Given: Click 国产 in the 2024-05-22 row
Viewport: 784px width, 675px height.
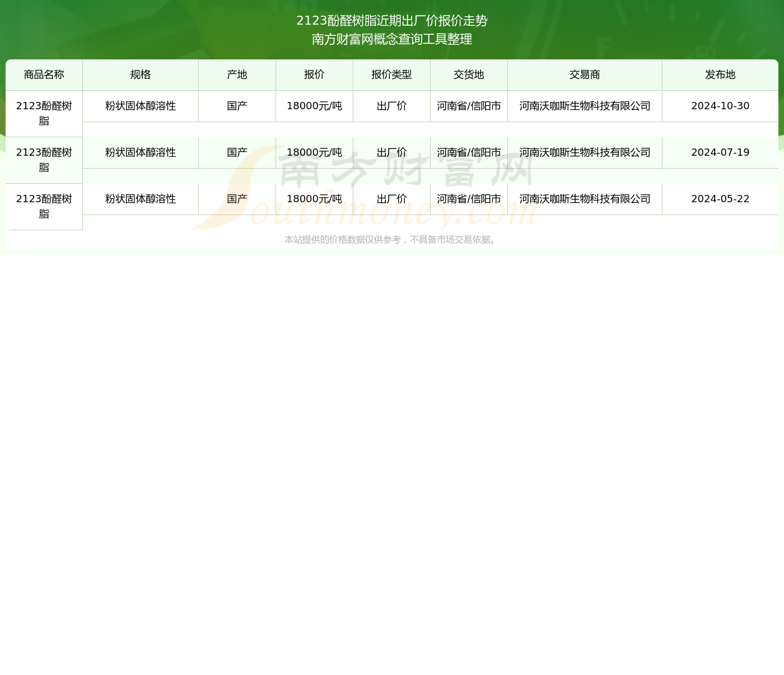Looking at the screenshot, I should click(x=237, y=199).
